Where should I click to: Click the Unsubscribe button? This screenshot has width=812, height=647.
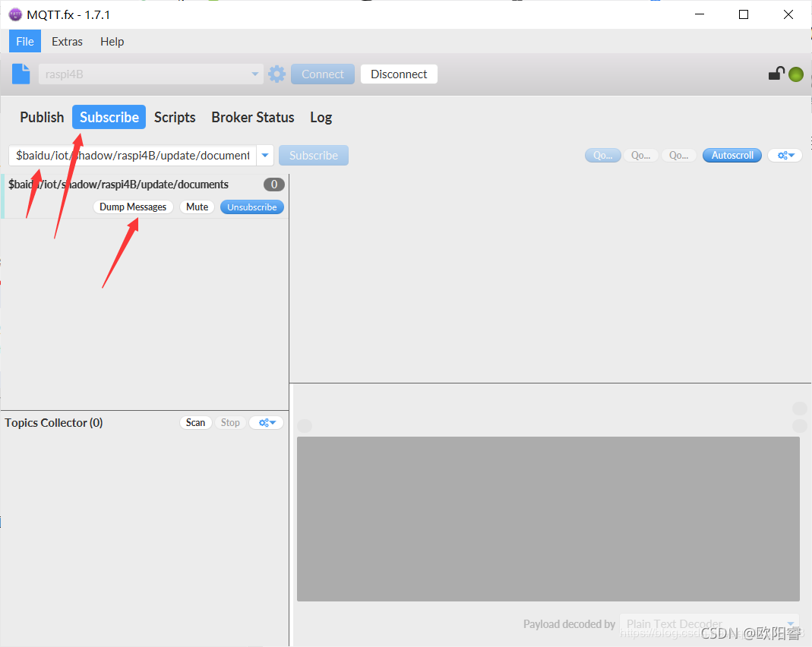pyautogui.click(x=252, y=207)
